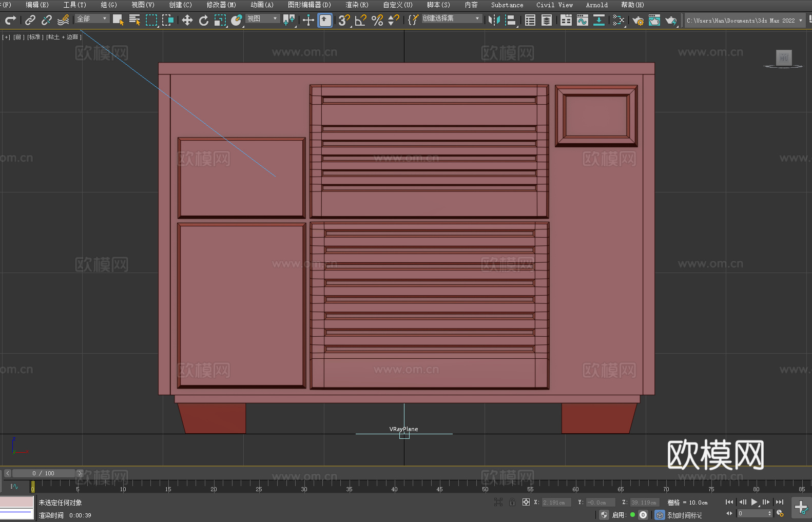Click the [+] viewport menu label

(x=6, y=37)
